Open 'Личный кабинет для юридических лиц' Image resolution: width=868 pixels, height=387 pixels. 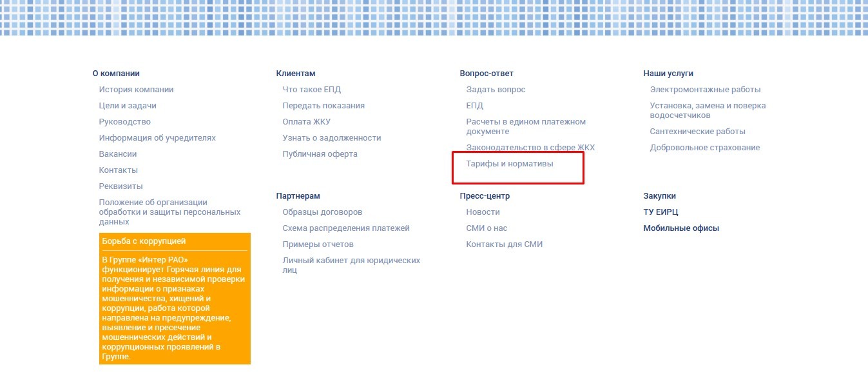[351, 265]
